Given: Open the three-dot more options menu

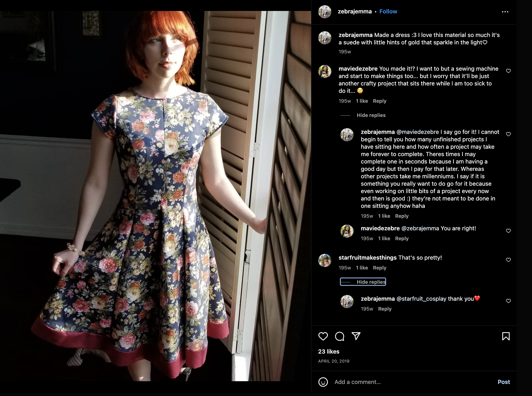Looking at the screenshot, I should [505, 12].
